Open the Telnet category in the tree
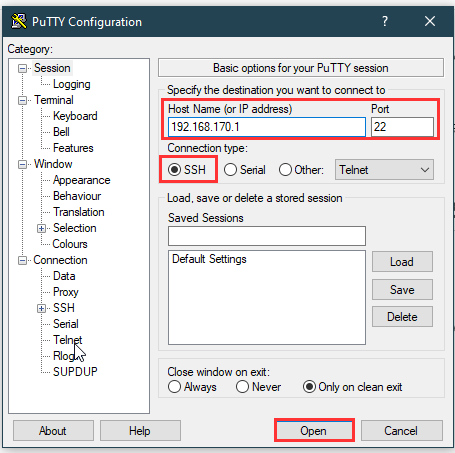The image size is (455, 453). [x=68, y=340]
